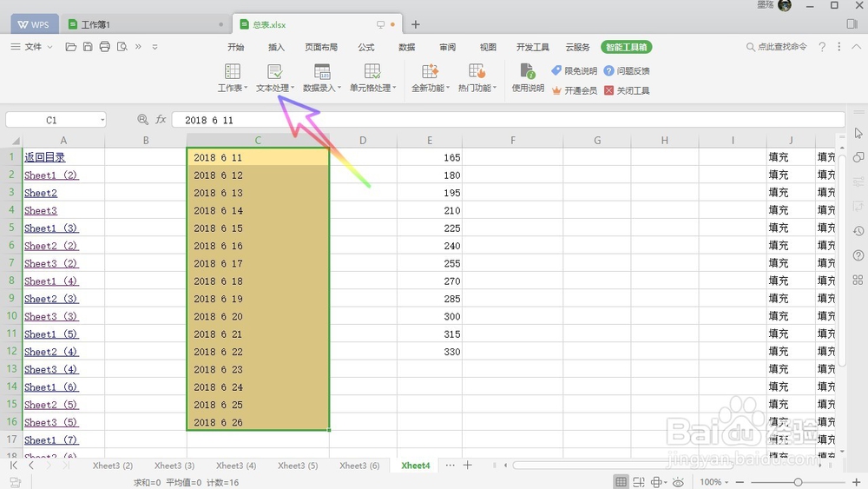Click the zoom slider handle
Screen dimensions: 868x489
(798, 482)
